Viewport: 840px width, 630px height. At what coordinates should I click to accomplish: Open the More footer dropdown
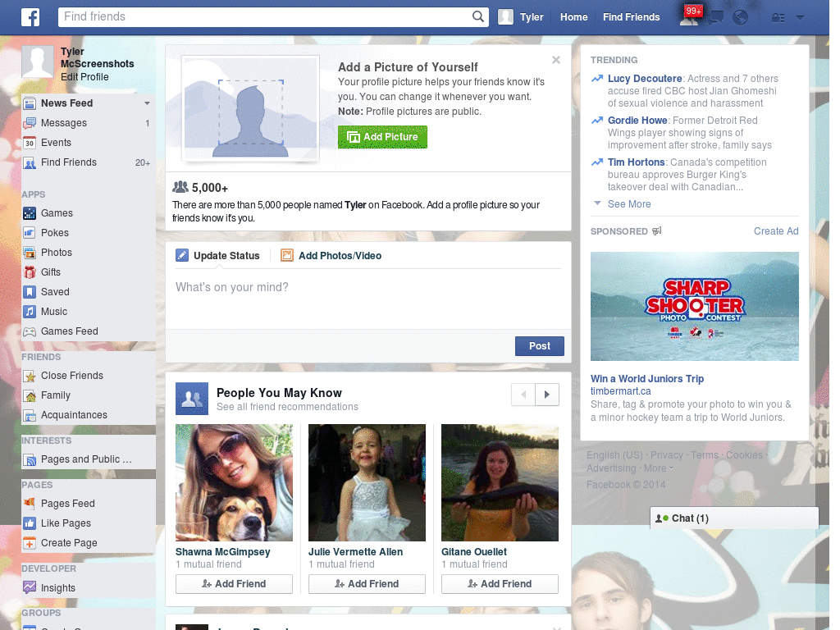coord(659,468)
